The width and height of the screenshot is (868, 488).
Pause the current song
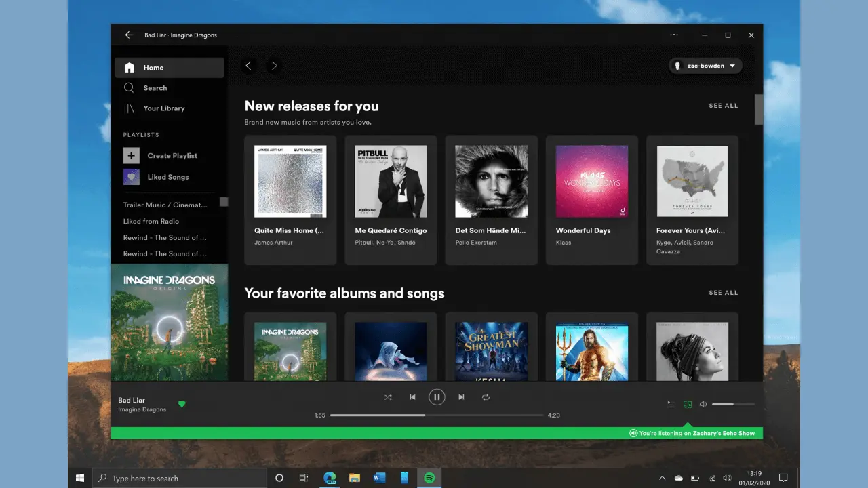tap(437, 397)
